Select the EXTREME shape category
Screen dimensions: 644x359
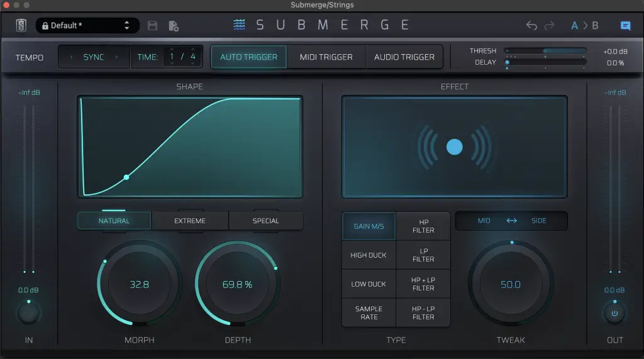[190, 221]
